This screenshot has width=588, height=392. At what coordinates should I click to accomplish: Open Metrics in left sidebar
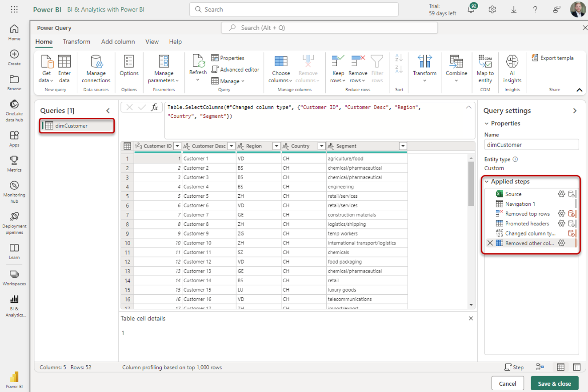point(14,164)
